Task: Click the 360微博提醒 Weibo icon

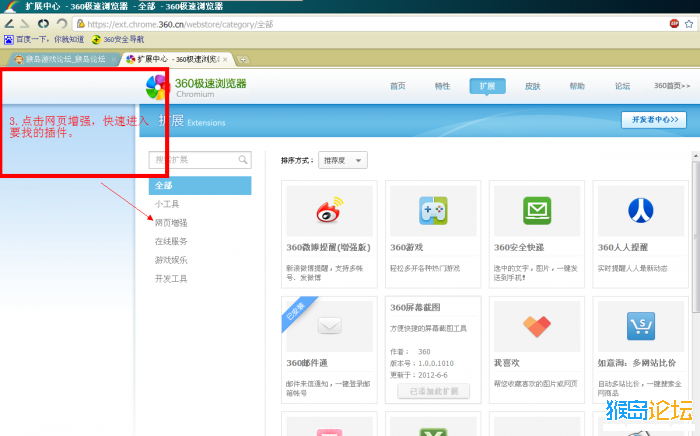Action: pyautogui.click(x=329, y=210)
